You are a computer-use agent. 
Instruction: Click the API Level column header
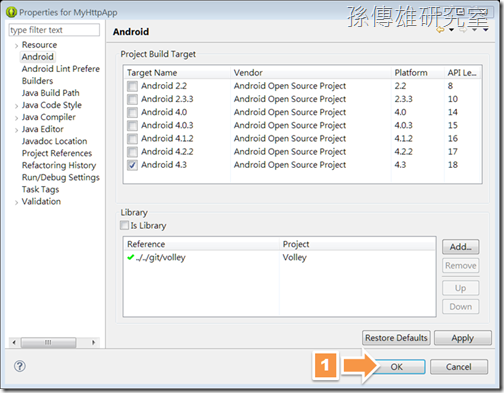(x=463, y=73)
